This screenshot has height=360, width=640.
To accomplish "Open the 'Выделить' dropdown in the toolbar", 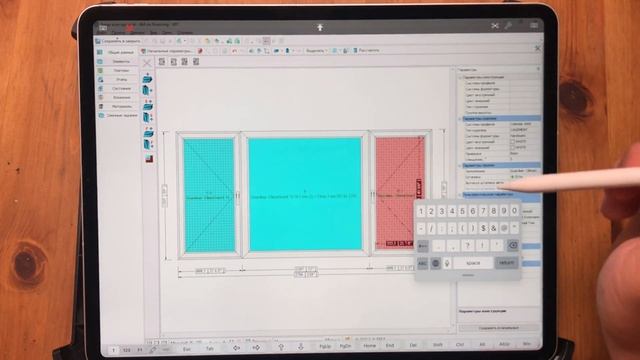I will click(316, 51).
